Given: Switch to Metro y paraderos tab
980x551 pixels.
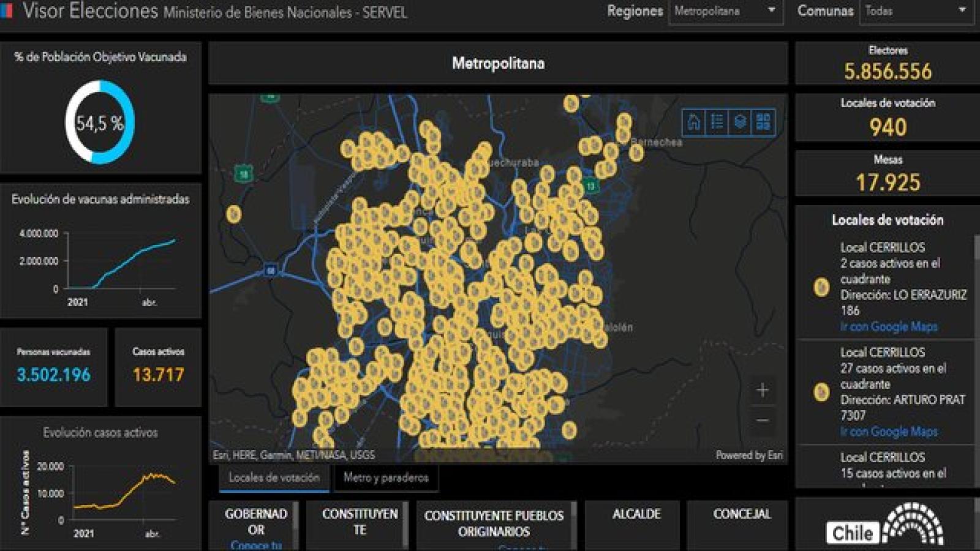Looking at the screenshot, I should [386, 478].
